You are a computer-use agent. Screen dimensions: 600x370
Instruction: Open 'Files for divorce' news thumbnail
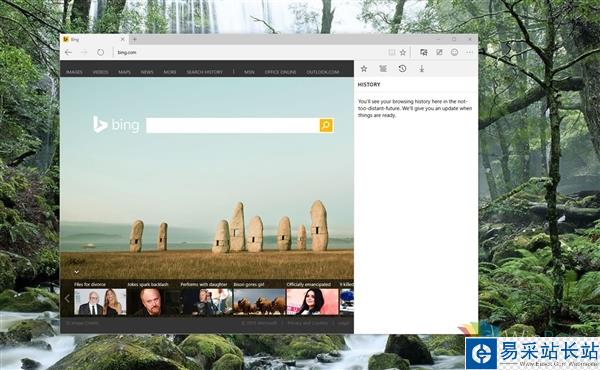(100, 302)
